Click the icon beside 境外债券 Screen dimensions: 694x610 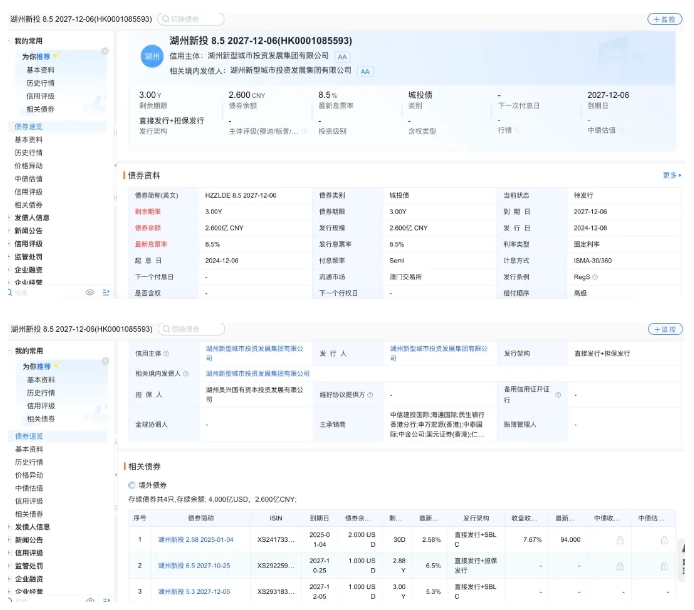131,485
